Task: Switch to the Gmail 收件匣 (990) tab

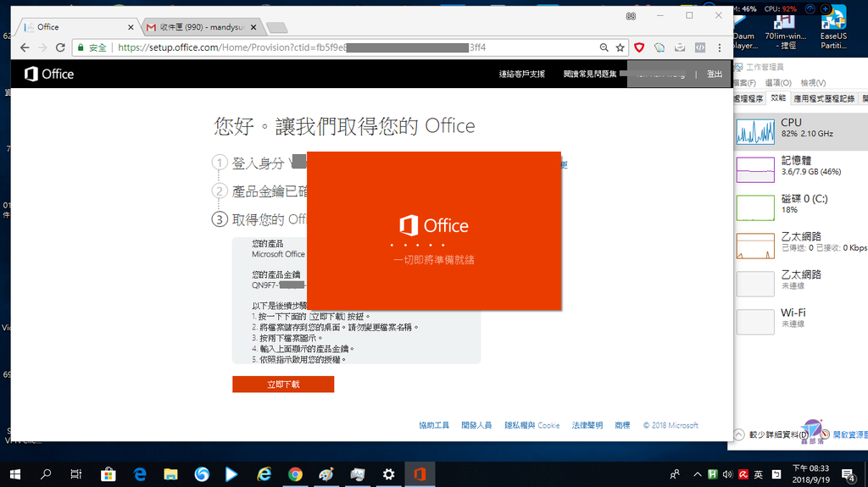Action: [202, 27]
